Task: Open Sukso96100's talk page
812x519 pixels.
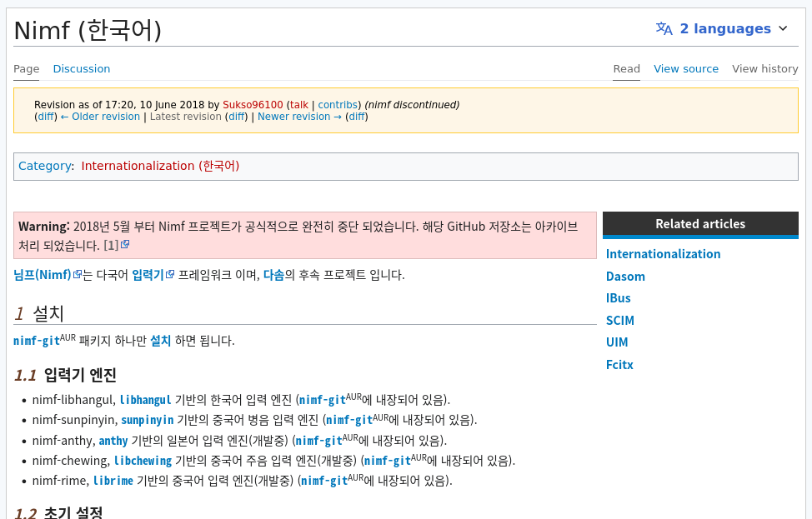Action: click(x=298, y=104)
